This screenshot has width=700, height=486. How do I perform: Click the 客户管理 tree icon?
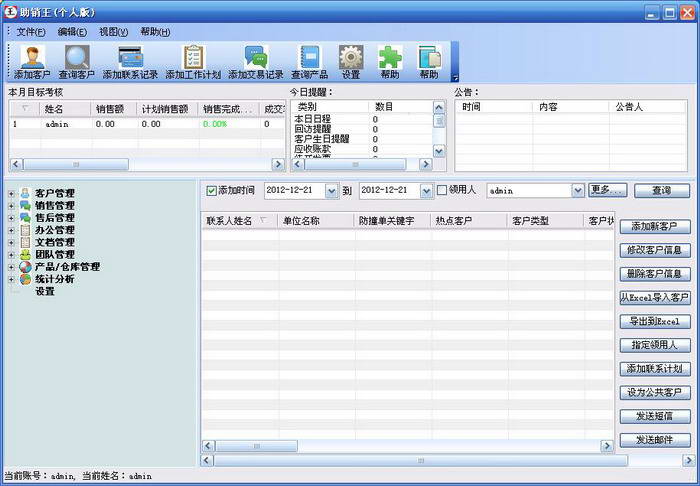tap(25, 193)
